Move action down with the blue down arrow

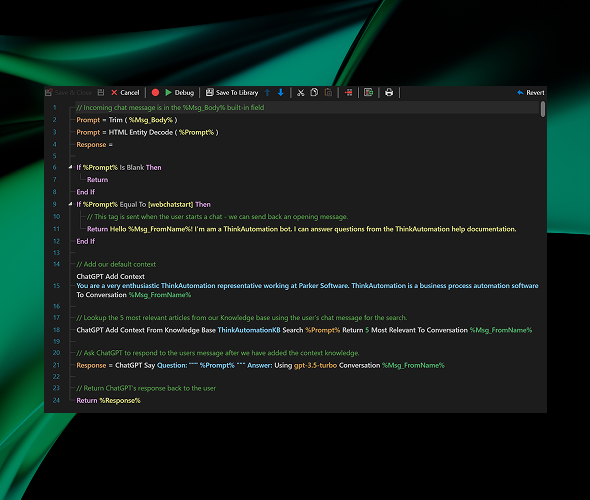[281, 93]
